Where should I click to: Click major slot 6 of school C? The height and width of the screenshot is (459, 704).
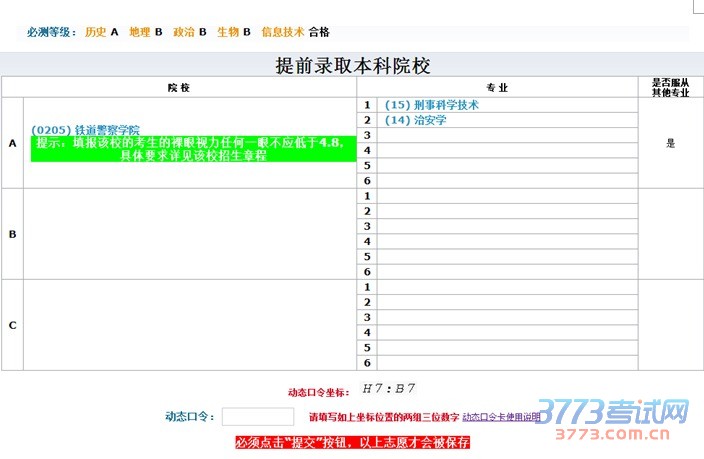[507, 363]
